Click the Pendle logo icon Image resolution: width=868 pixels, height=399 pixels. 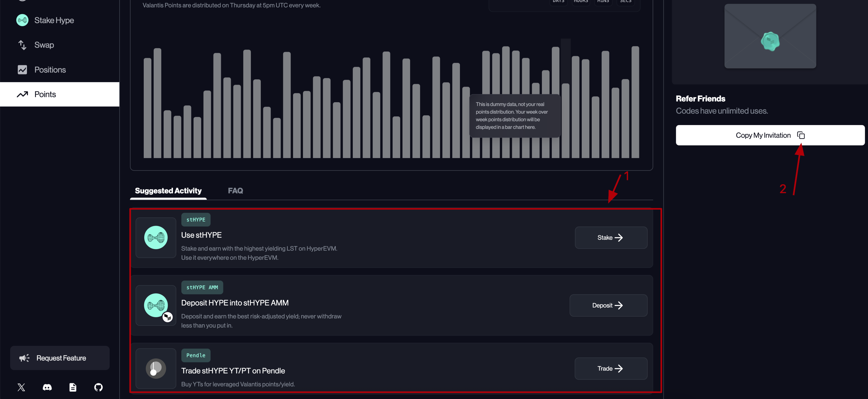pos(156,368)
